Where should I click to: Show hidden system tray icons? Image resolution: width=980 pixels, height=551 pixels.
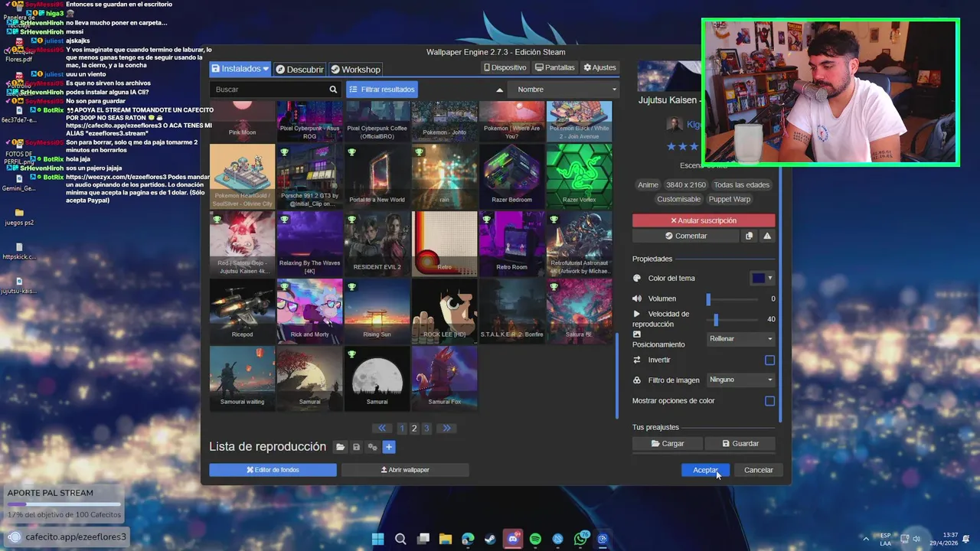click(866, 539)
